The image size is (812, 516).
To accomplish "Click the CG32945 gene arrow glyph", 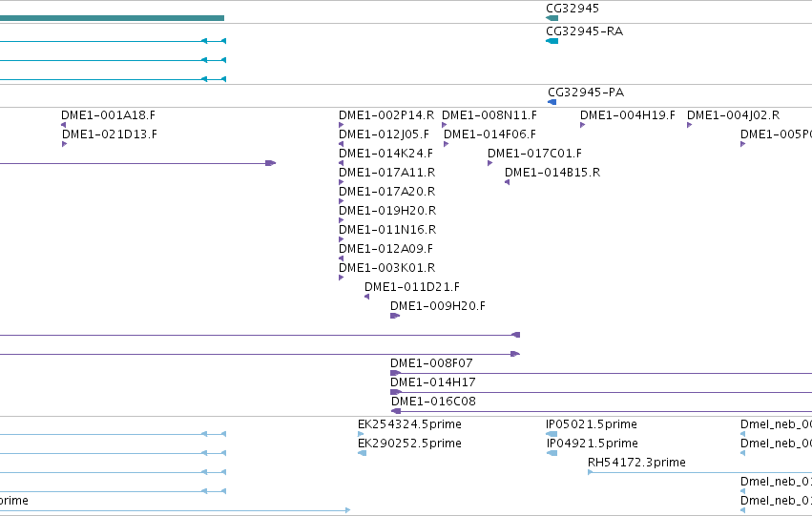I will click(552, 18).
